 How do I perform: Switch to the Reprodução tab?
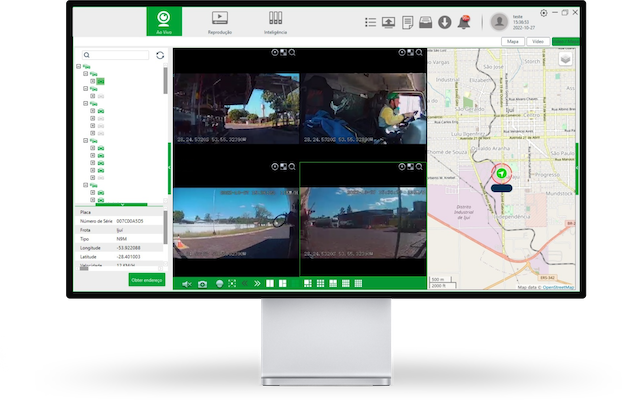tap(220, 21)
